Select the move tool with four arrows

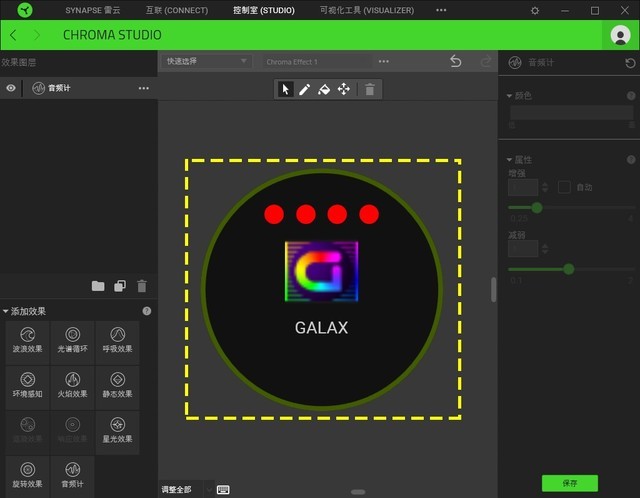(x=344, y=89)
